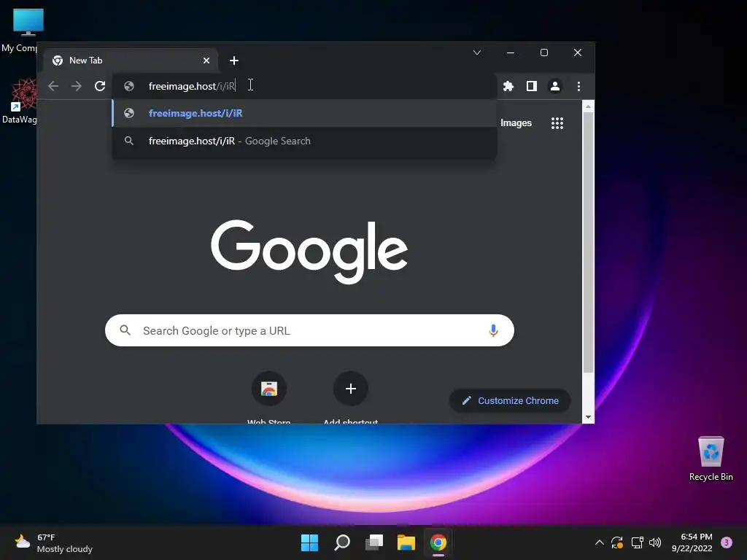Open the tab search chevron
The width and height of the screenshot is (747, 560).
point(477,52)
